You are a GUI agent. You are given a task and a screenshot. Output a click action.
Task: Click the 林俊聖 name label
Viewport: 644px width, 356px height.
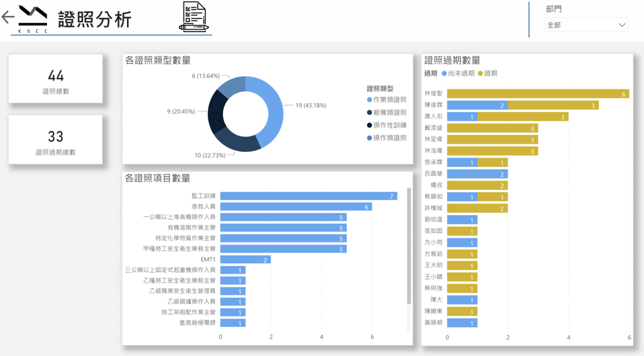click(x=434, y=93)
